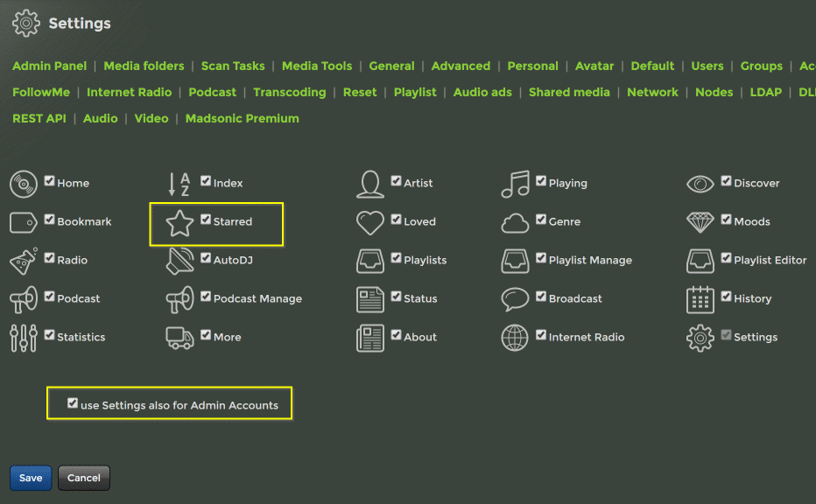Click the Home disc icon
Screen dimensions: 816x504
point(24,185)
